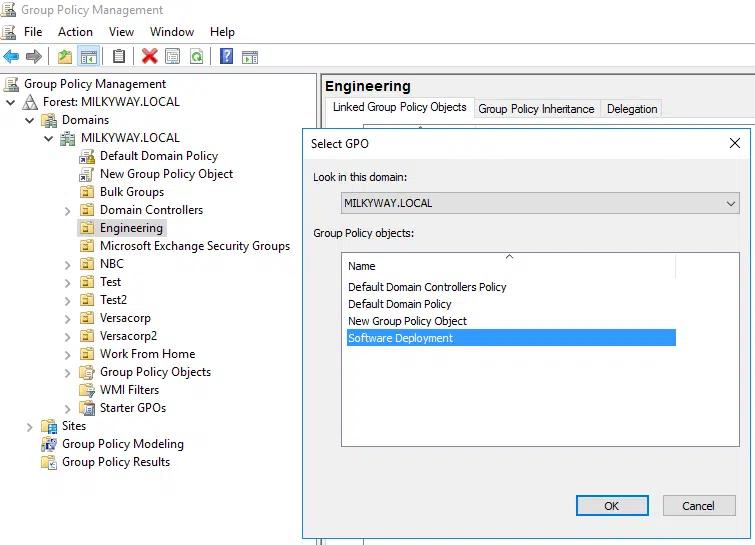Toggle the Show/Hide Console Tree icon

89,57
